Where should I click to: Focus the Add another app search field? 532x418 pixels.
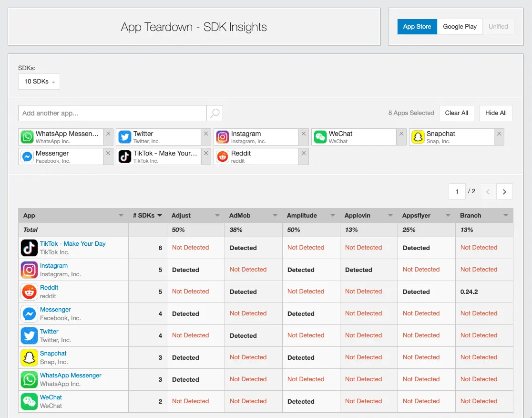pos(113,113)
